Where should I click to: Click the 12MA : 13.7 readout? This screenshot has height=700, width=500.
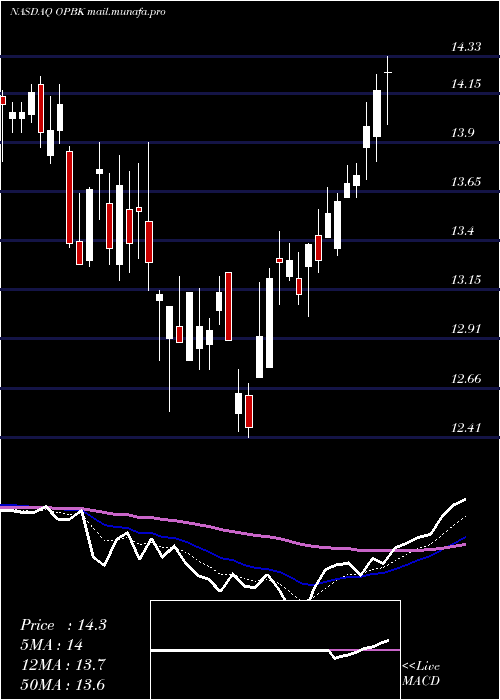point(63,665)
